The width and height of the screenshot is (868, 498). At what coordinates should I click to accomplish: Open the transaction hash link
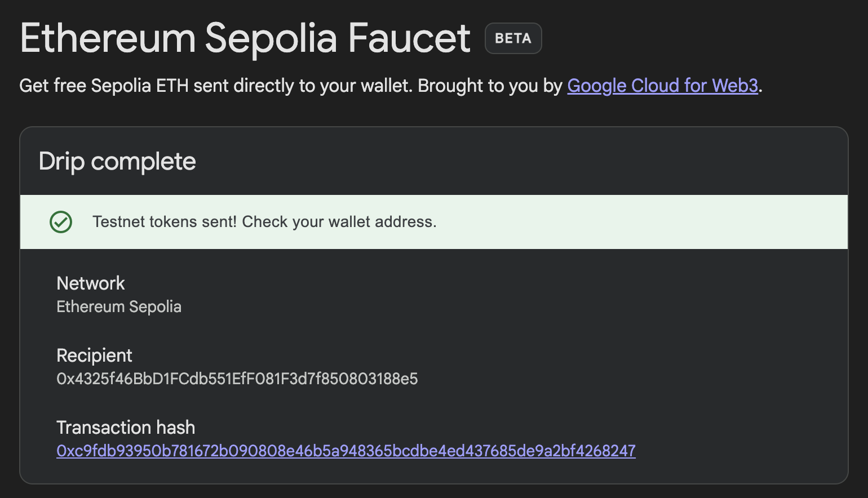pyautogui.click(x=346, y=451)
